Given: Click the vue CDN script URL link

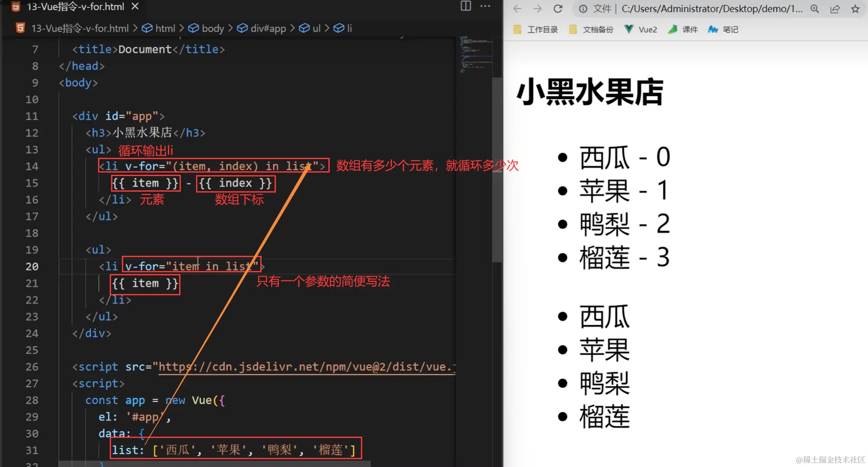Looking at the screenshot, I should (307, 367).
